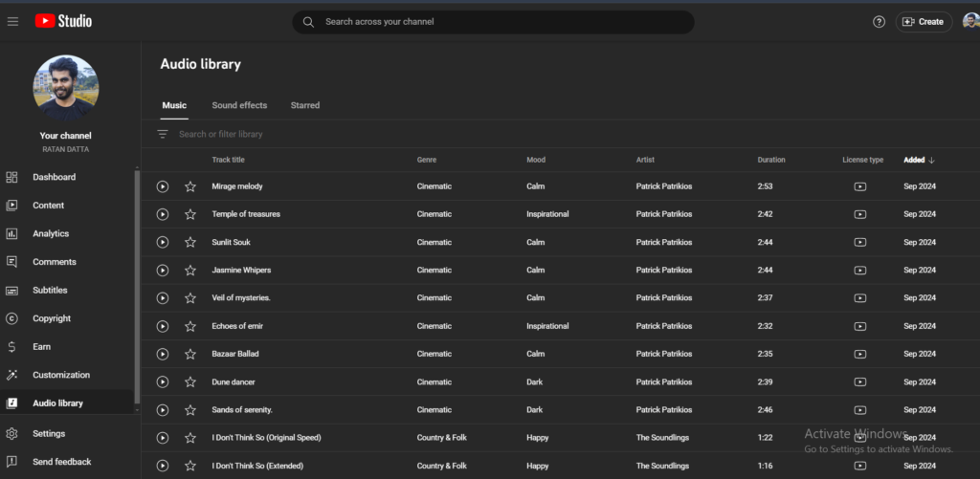Open the Help question mark icon
Viewport: 980px width, 479px height.
(x=879, y=22)
